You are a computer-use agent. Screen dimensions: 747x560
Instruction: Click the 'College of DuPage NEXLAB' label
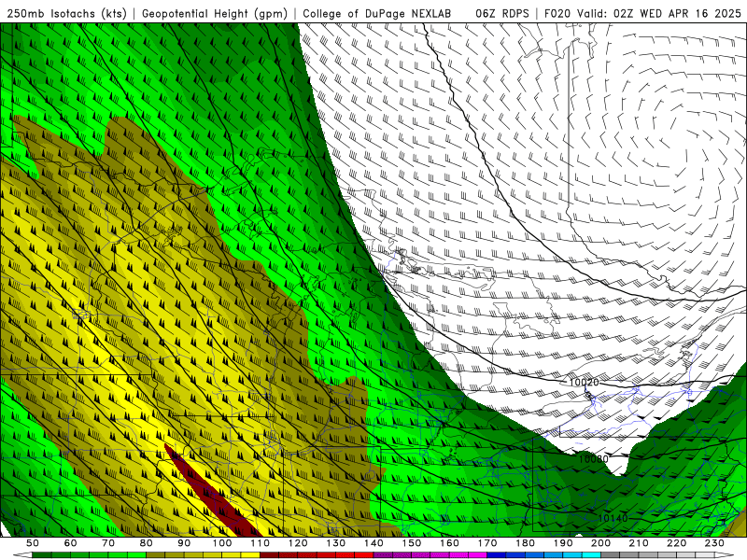[376, 14]
